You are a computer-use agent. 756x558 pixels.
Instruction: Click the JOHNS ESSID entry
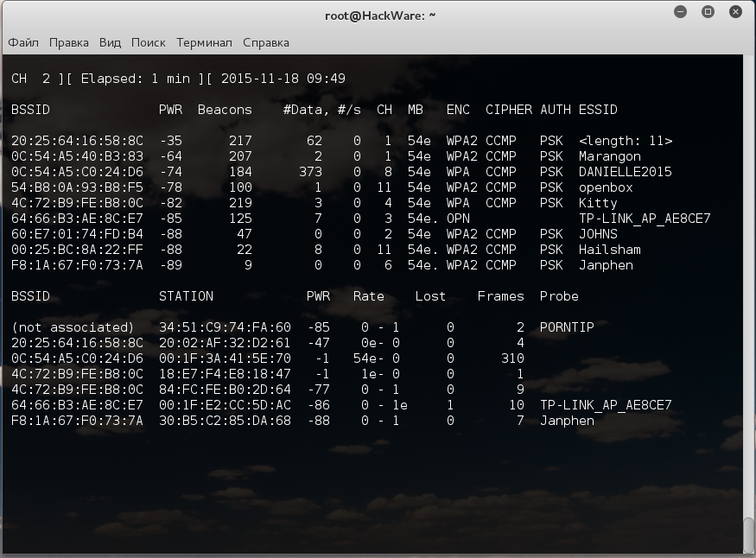point(598,234)
